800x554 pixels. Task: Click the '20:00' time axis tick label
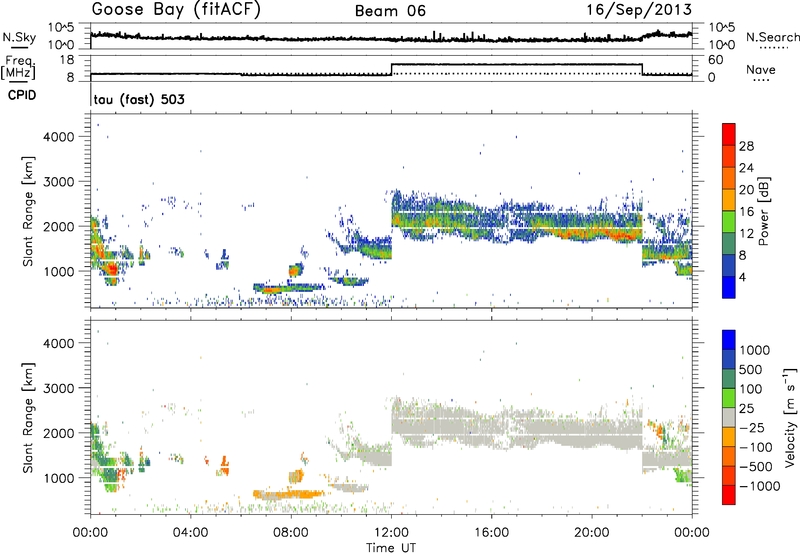pos(591,533)
